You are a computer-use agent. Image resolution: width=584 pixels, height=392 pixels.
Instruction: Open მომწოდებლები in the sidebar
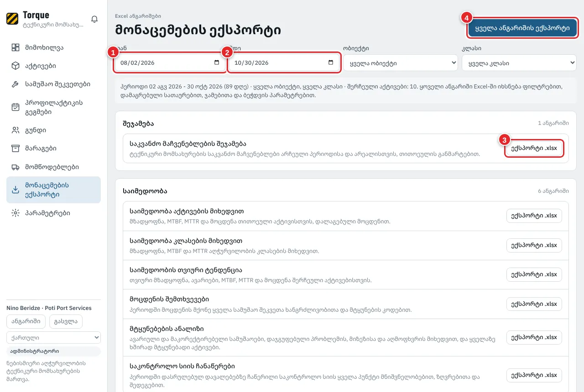click(53, 167)
